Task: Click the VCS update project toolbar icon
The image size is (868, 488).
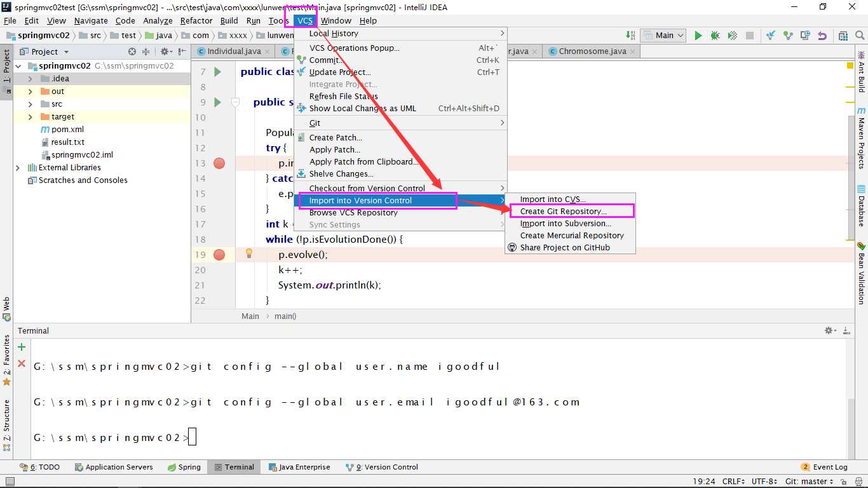Action: (771, 36)
